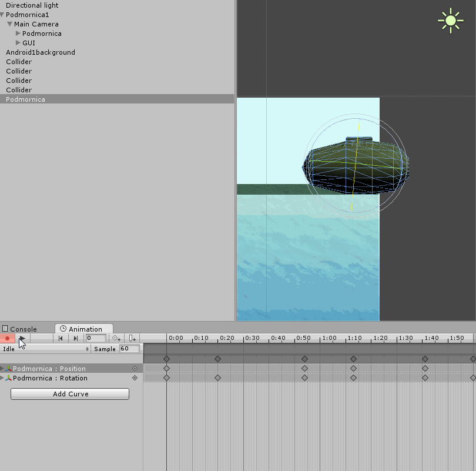Image resolution: width=476 pixels, height=471 pixels.
Task: Go to next keyframe
Action: point(76,338)
